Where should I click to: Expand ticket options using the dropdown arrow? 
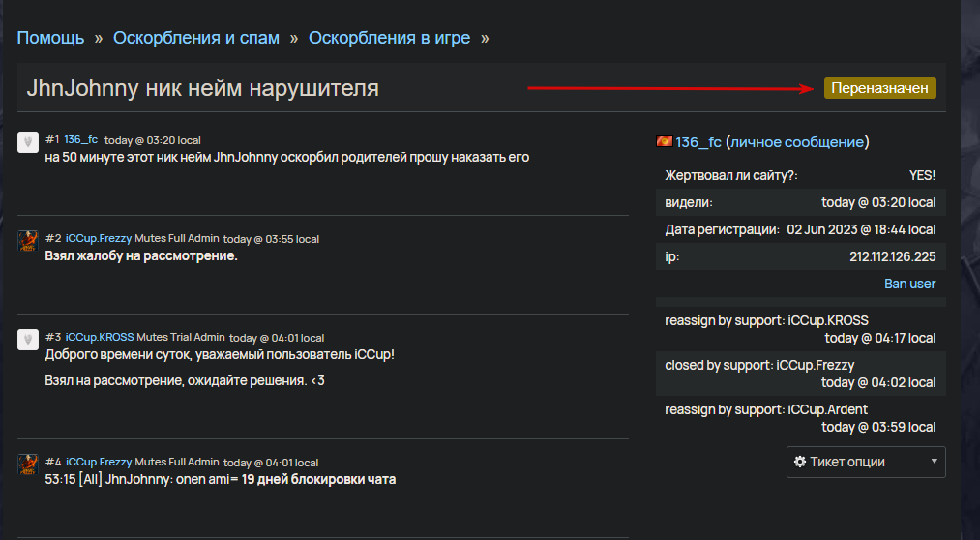(935, 462)
